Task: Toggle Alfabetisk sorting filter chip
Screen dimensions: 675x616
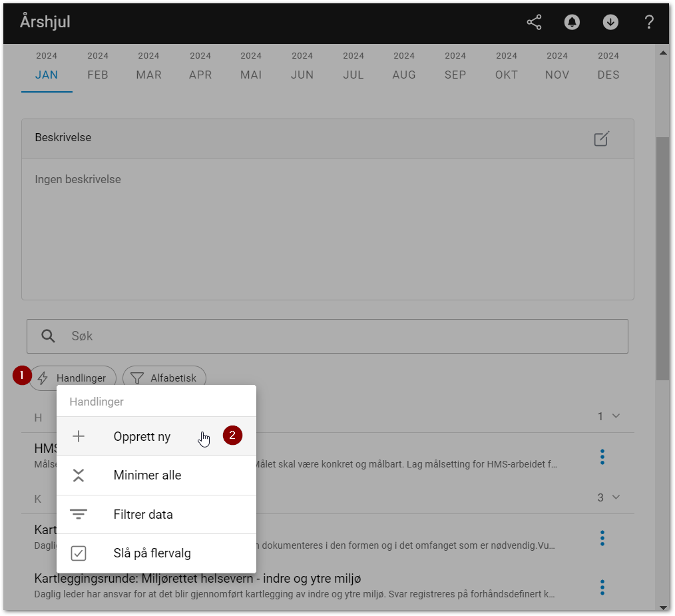Action: 164,378
